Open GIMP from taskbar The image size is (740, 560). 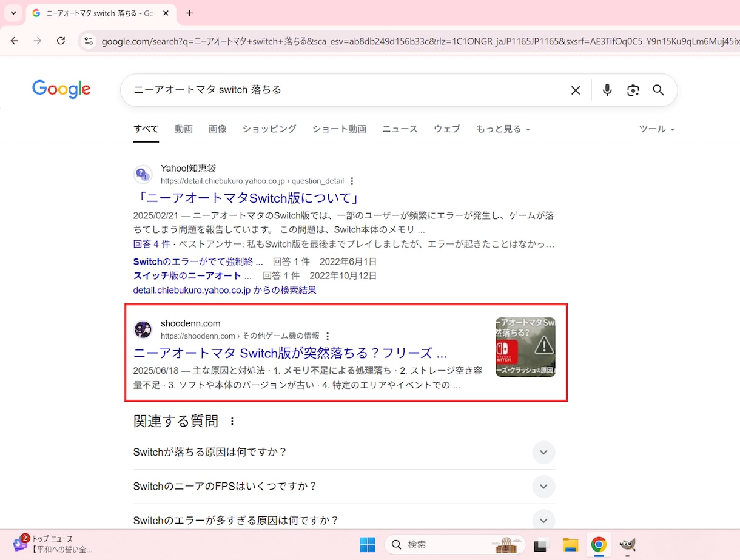pyautogui.click(x=627, y=545)
